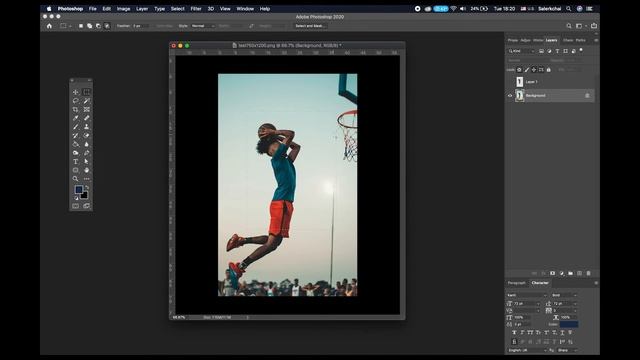Select the Eyedropper tool
640x360 pixels.
(76, 118)
